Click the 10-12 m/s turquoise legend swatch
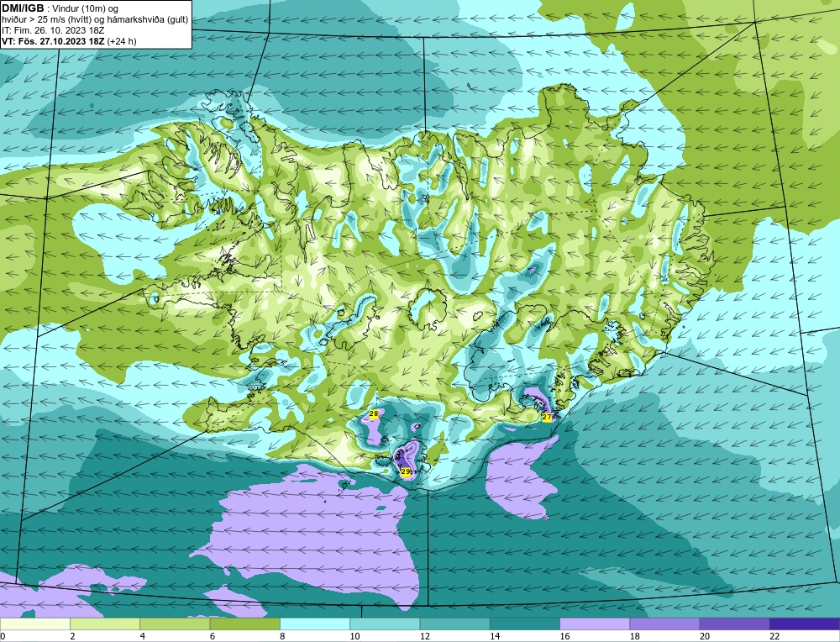Image resolution: width=840 pixels, height=642 pixels. [x=385, y=624]
